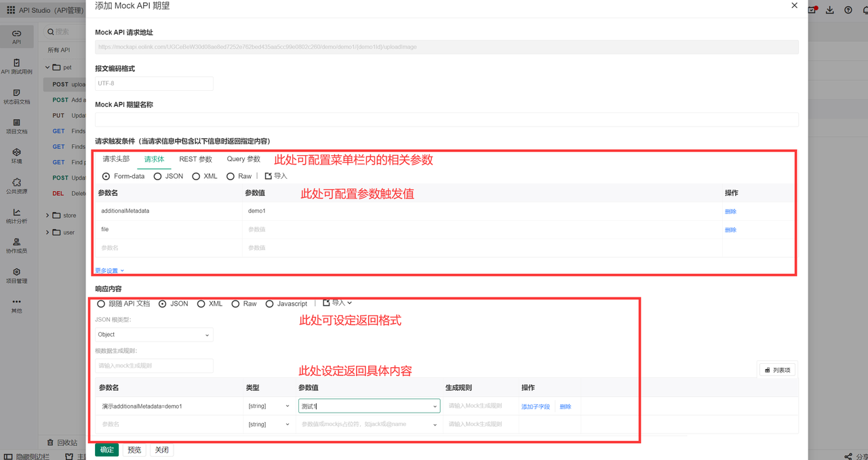Click the 根数据生成规则 input field

pyautogui.click(x=154, y=366)
